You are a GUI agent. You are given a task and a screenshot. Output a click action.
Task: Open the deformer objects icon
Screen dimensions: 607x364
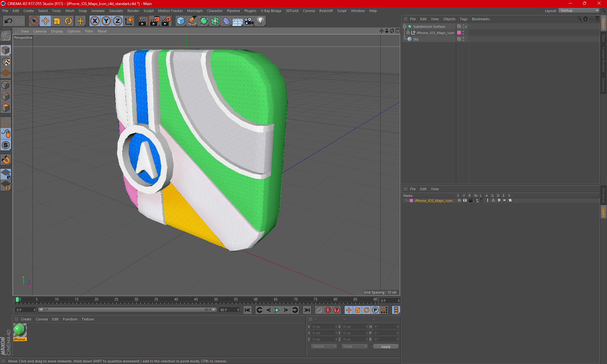tap(226, 21)
